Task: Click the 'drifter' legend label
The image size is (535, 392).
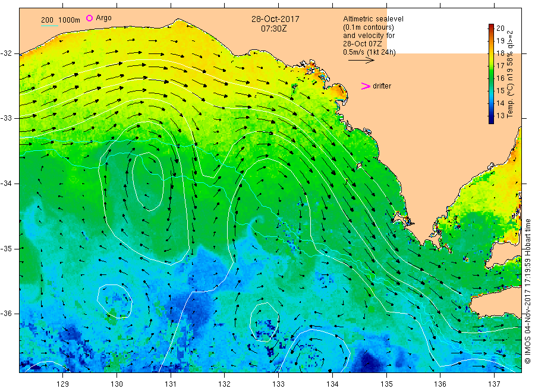Action: 382,86
